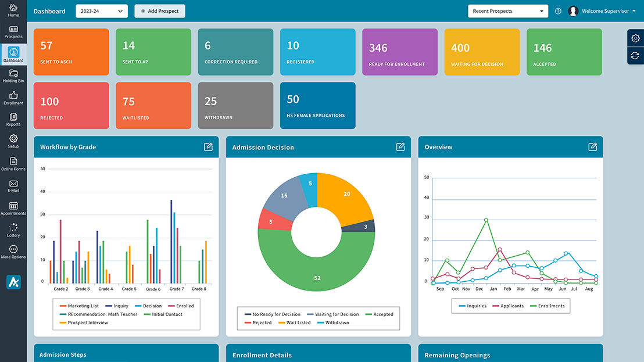This screenshot has width=644, height=362.
Task: Toggle Wait Listed in the Admission Decision legend
Action: click(294, 322)
